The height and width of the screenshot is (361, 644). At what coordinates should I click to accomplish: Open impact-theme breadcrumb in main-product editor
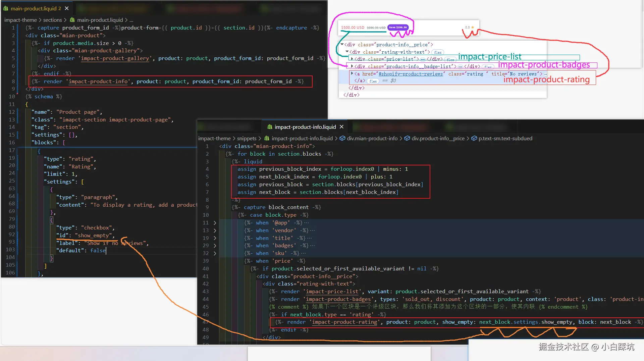coord(20,20)
